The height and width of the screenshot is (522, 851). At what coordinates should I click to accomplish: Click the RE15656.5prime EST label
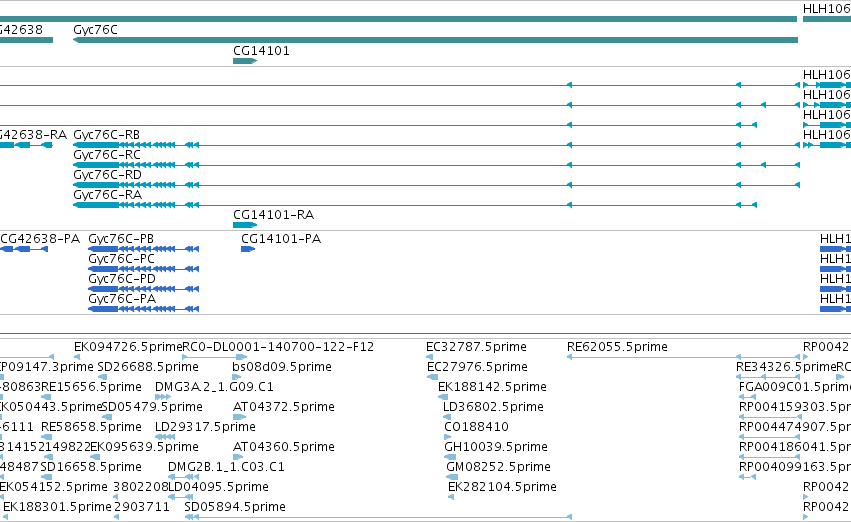[x=91, y=387]
